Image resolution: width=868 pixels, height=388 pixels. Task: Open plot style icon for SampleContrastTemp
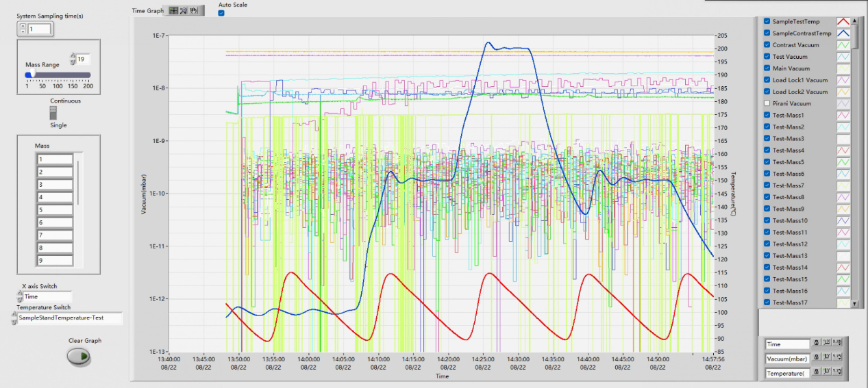[x=843, y=34]
